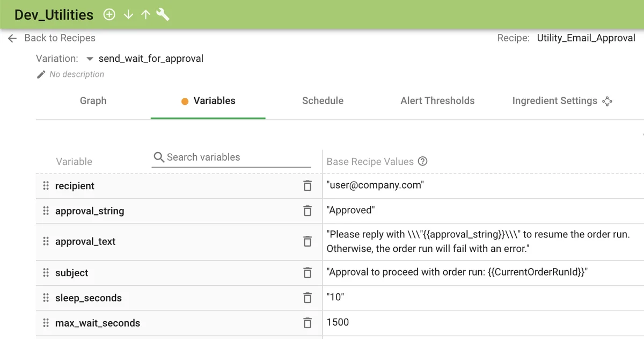Screen dimensions: 644x339
Task: Click the Utility_Email_Approval recipe name
Action: [586, 38]
